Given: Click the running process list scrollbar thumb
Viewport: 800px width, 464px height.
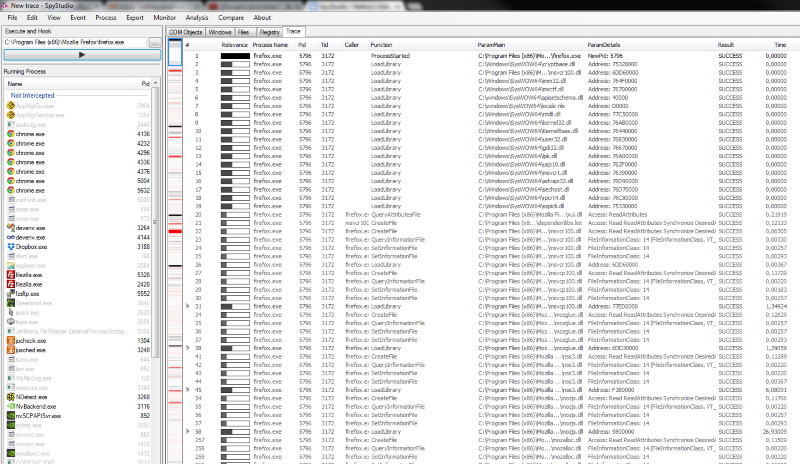Looking at the screenshot, I should tap(155, 223).
